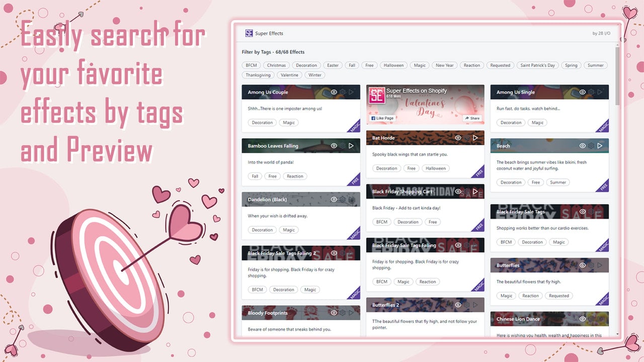Toggle eye preview on Chinese Lion Dance

583,319
